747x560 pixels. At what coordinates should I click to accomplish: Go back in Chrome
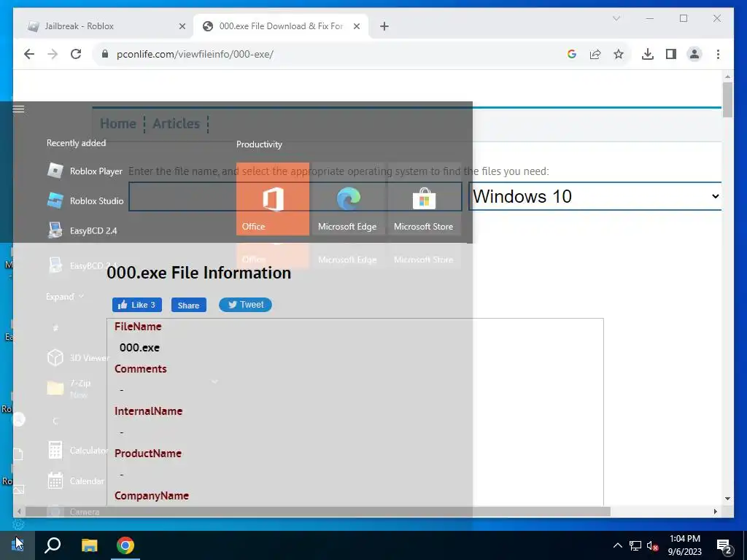click(x=29, y=54)
